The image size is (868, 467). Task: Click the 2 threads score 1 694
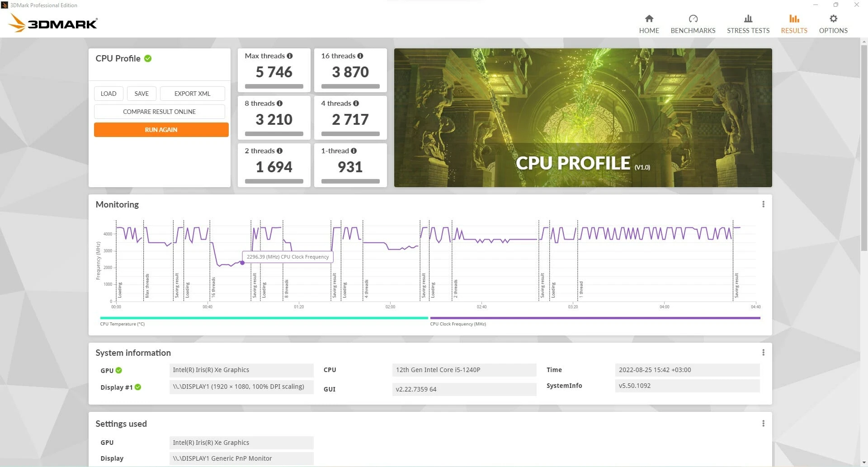click(274, 167)
